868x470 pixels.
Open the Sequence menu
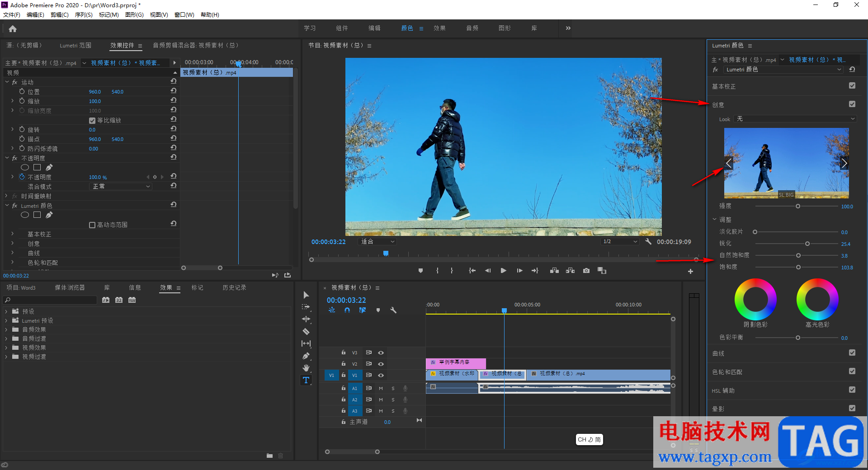(84, 15)
